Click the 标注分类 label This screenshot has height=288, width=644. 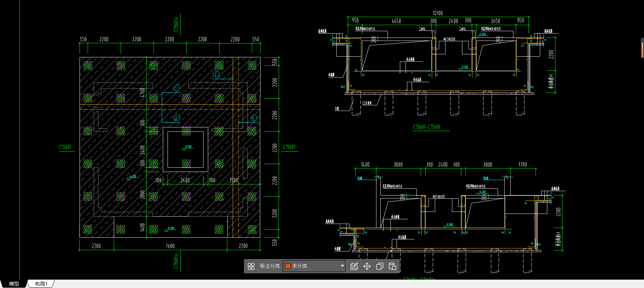(270, 266)
